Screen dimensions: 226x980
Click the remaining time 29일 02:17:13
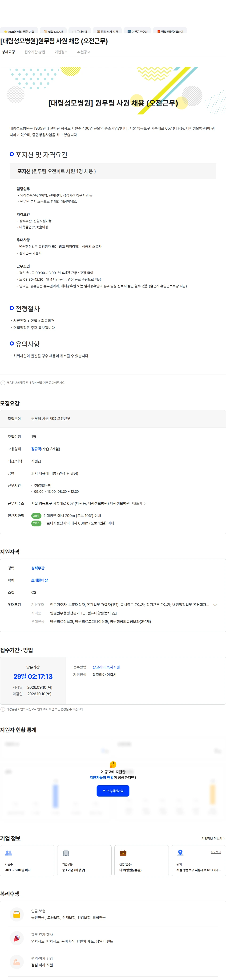point(33,677)
